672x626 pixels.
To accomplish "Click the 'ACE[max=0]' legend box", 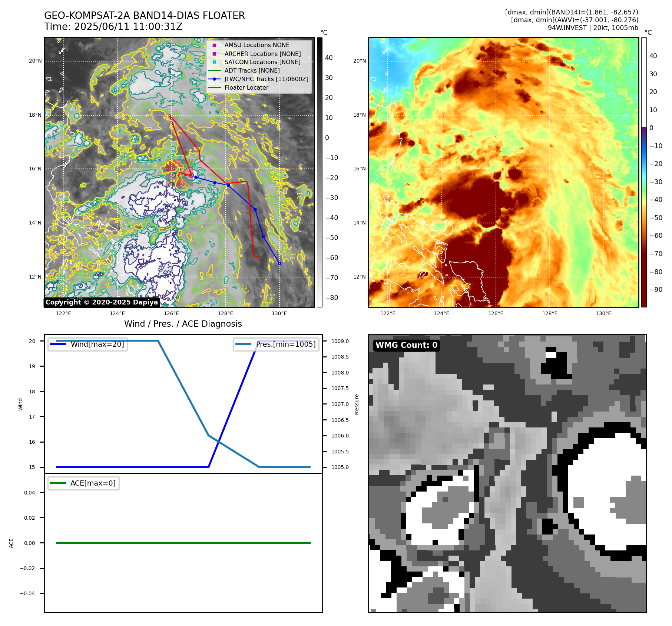I will (83, 483).
